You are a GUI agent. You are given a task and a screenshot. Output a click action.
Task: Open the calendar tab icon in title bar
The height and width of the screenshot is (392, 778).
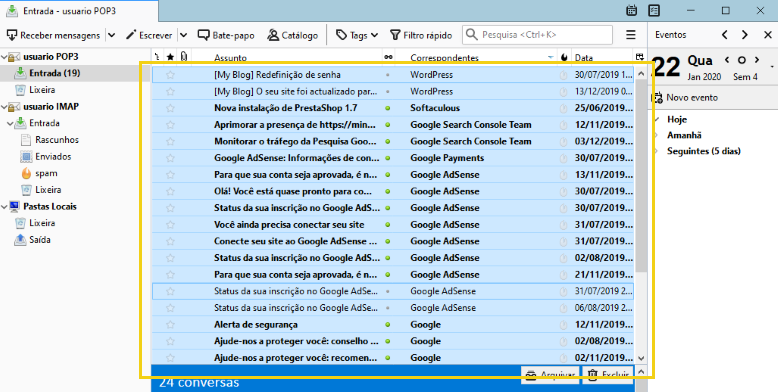(x=631, y=10)
